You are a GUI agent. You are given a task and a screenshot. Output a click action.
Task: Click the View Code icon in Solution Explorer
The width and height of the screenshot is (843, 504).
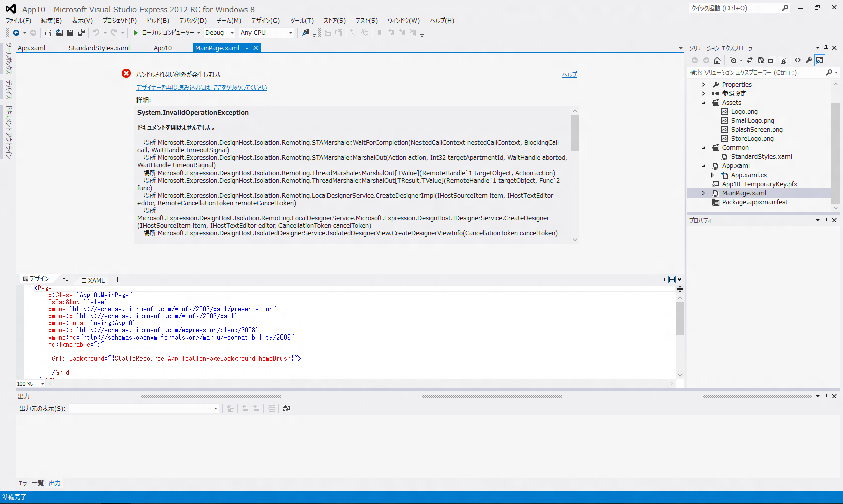[798, 60]
